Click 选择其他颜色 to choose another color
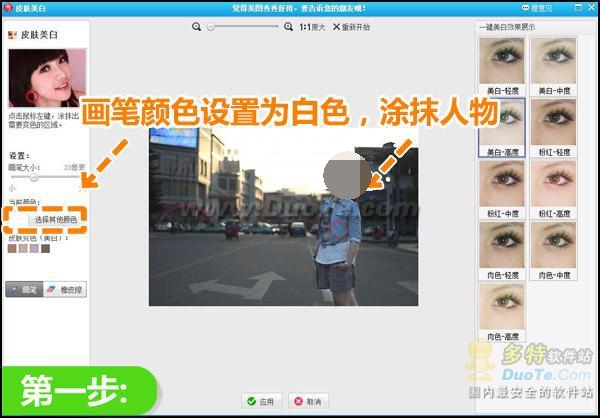The height and width of the screenshot is (418, 600). [56, 220]
